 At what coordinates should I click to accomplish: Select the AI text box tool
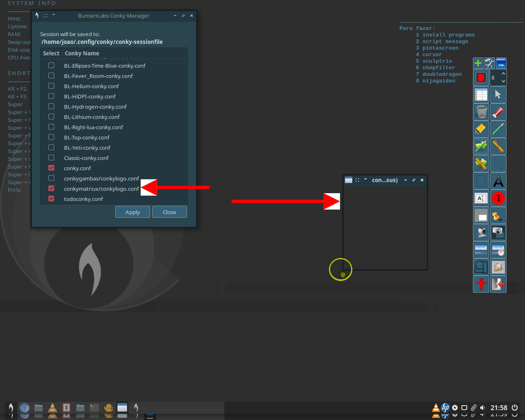point(481,198)
